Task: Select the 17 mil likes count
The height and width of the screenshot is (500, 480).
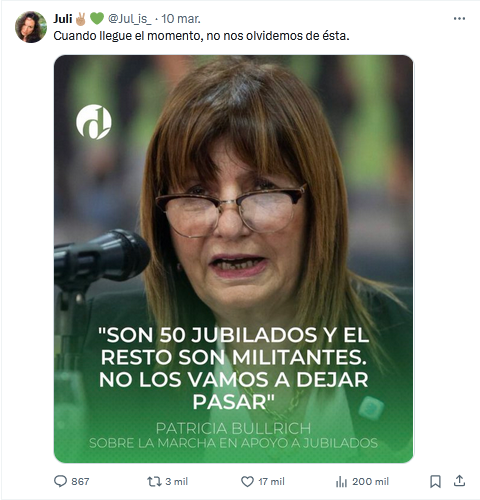Action: coord(271,482)
